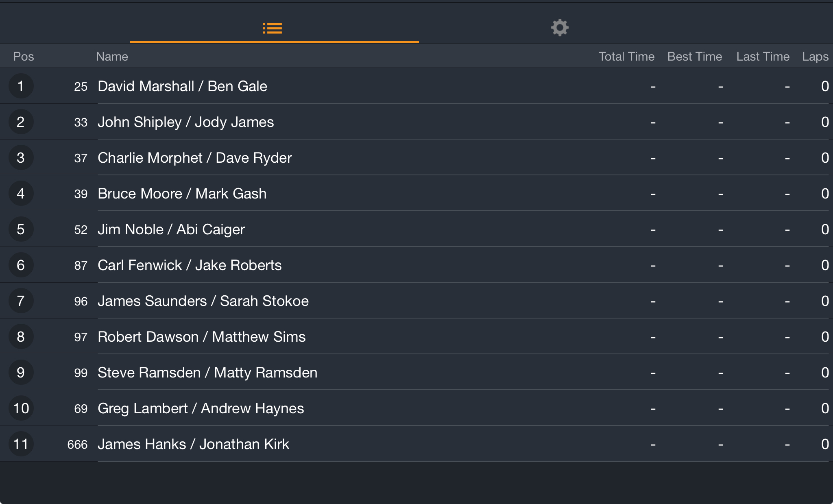Viewport: 833px width, 504px height.
Task: Select the position 11 circle badge
Action: pyautogui.click(x=21, y=444)
